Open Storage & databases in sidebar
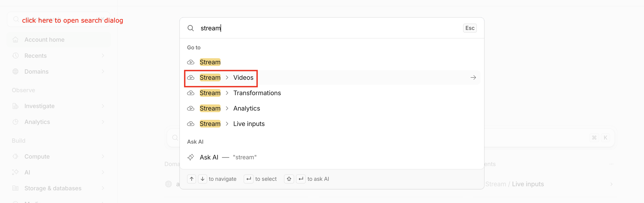 pyautogui.click(x=59, y=188)
